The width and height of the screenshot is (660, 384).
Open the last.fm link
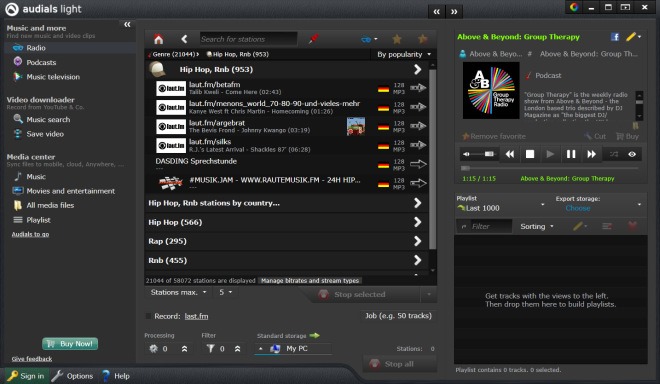[x=196, y=316]
